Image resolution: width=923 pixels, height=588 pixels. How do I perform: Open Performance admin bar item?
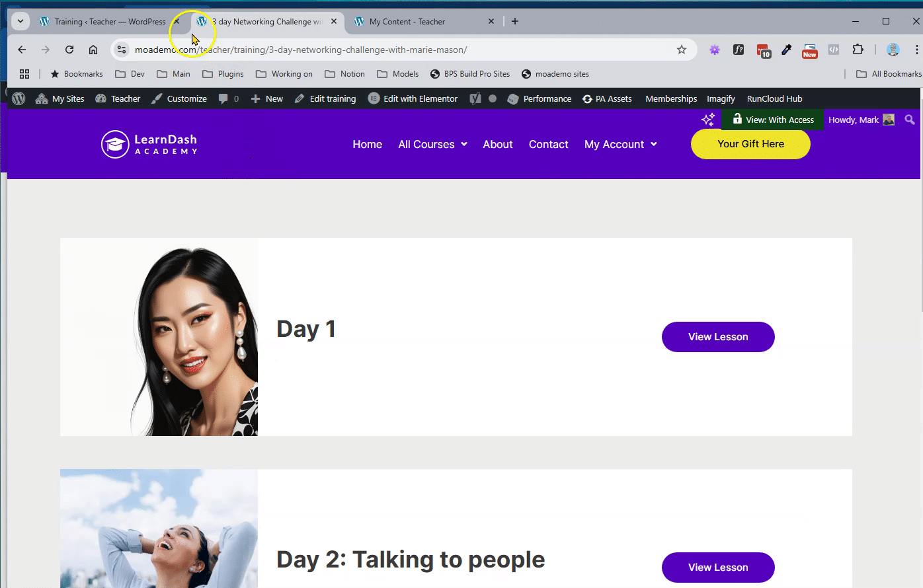pos(539,98)
